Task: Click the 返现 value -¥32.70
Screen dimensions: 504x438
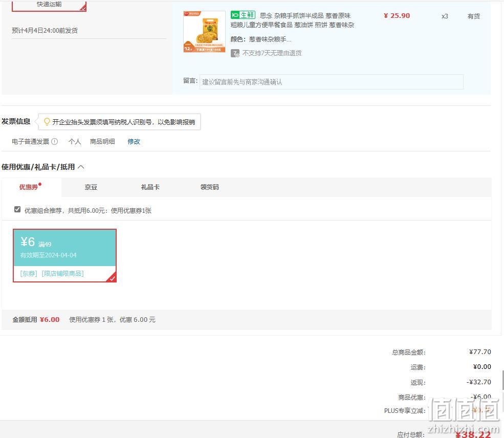Action: (x=478, y=382)
